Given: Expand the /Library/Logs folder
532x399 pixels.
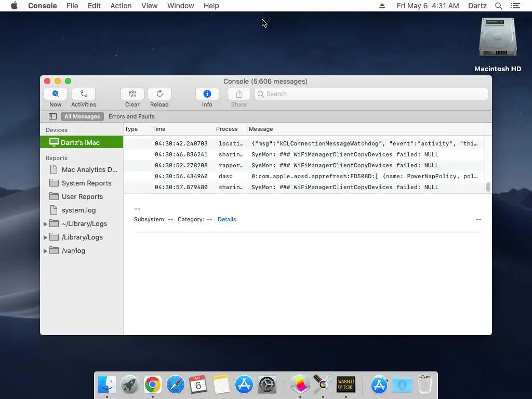Looking at the screenshot, I should coord(46,237).
